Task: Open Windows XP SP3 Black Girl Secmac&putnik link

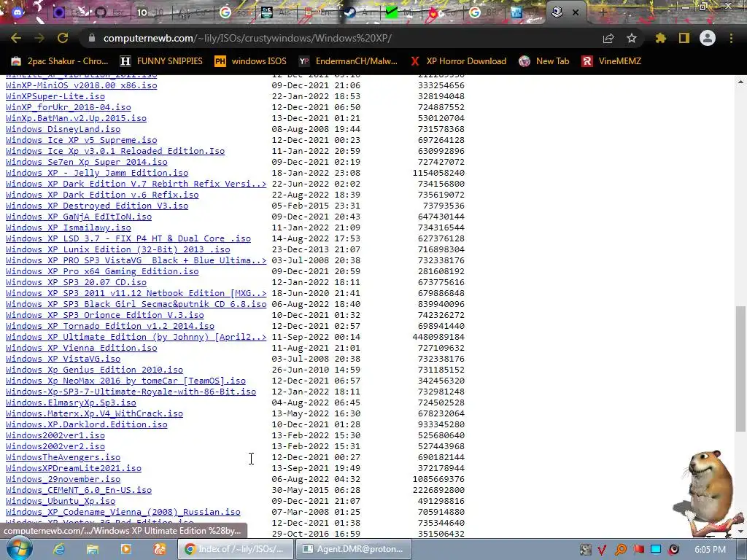Action: point(136,304)
